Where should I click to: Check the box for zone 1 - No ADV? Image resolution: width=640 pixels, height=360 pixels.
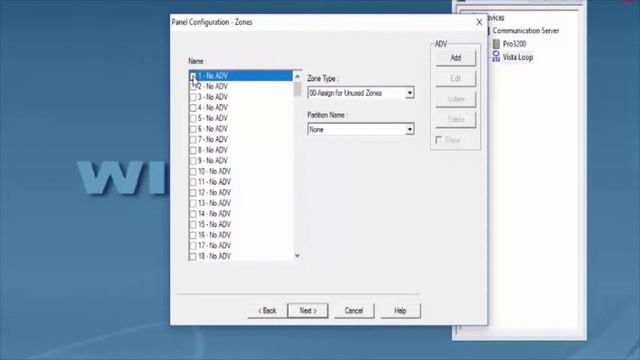click(x=193, y=76)
